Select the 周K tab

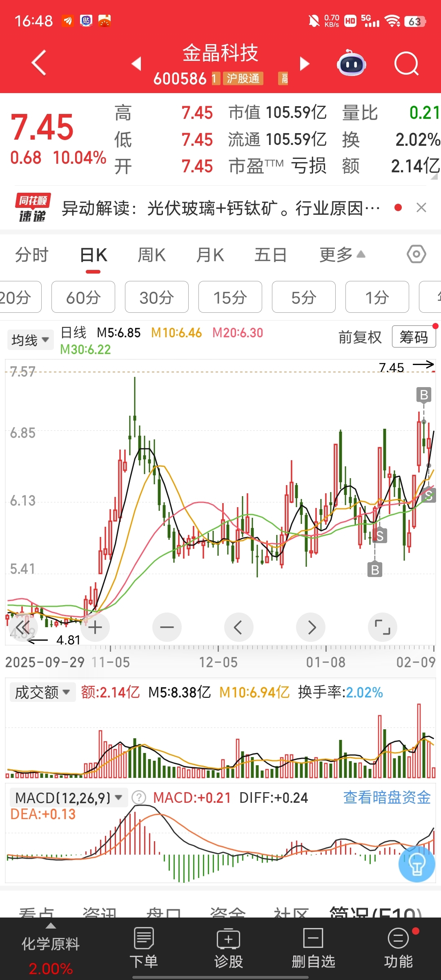coord(151,255)
